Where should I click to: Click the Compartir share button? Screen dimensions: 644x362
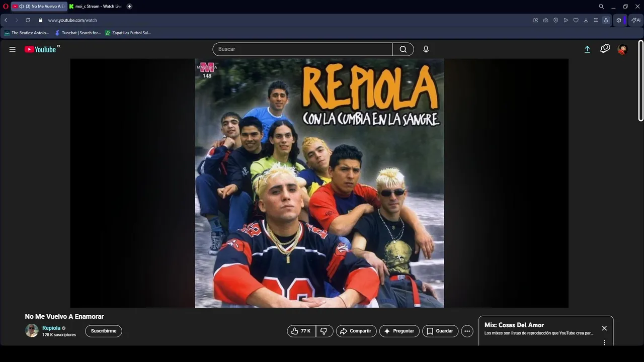(x=356, y=331)
